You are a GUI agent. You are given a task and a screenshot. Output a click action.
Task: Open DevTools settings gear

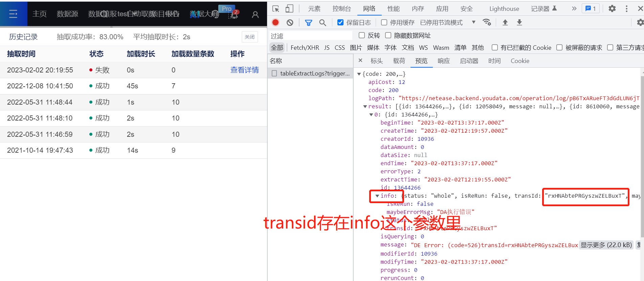click(x=612, y=9)
